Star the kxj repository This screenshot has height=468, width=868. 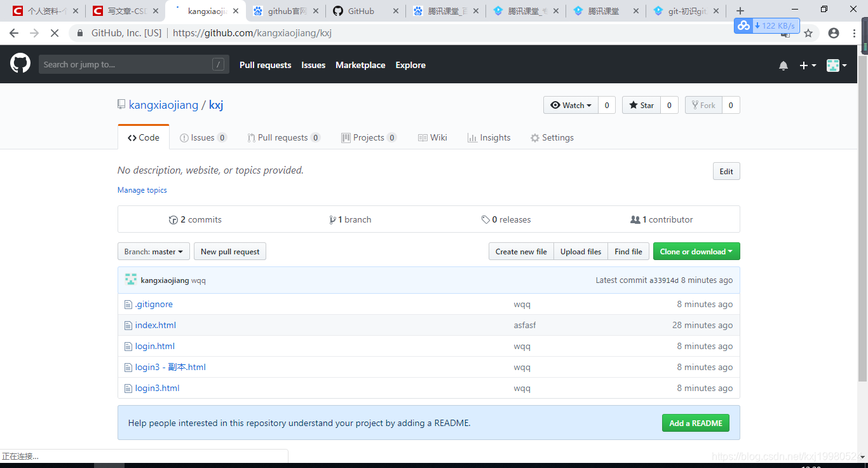641,105
